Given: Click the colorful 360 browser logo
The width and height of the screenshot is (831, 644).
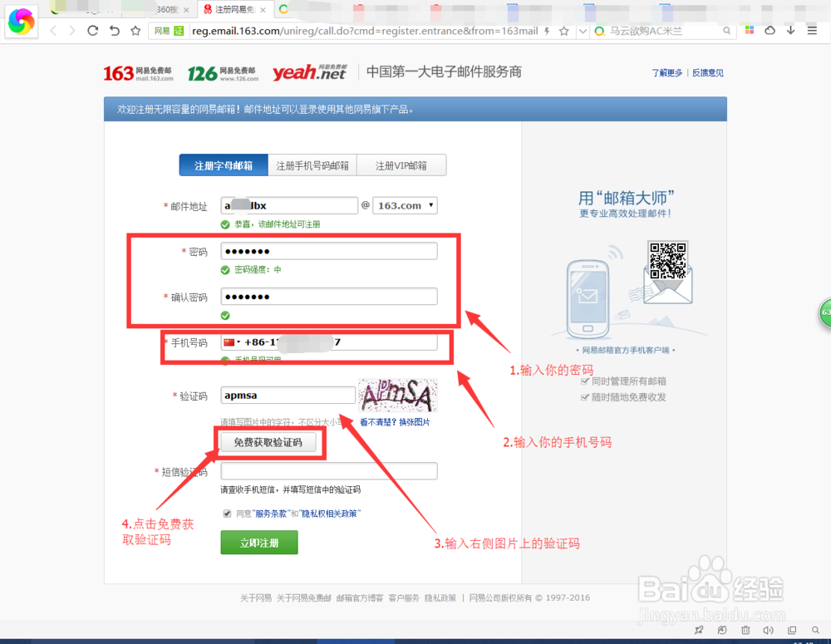Looking at the screenshot, I should click(x=22, y=22).
